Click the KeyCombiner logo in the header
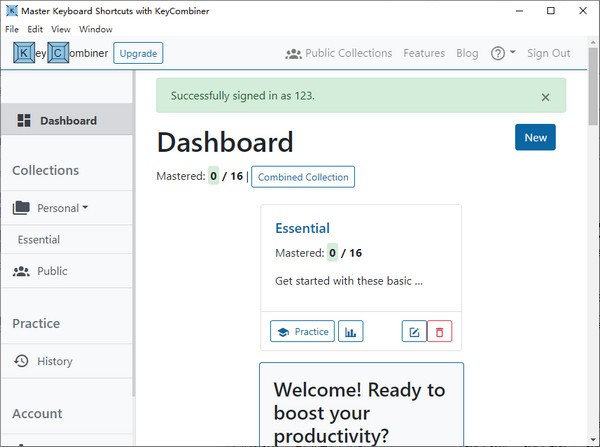The height and width of the screenshot is (447, 600). 60,53
